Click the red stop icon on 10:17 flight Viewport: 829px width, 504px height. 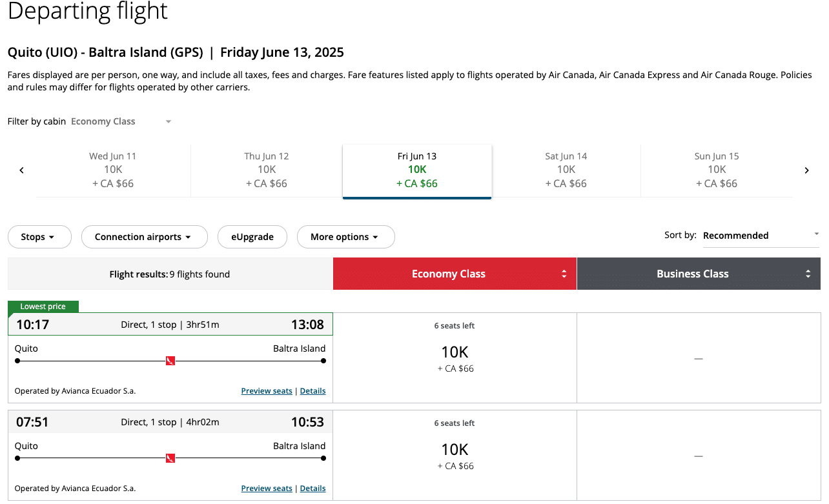pyautogui.click(x=170, y=361)
